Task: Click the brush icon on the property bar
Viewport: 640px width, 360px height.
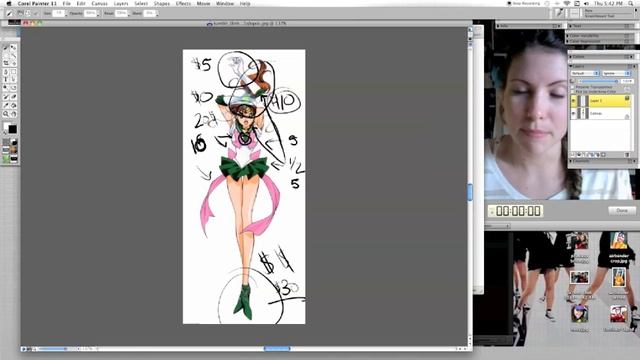Action: pos(10,13)
